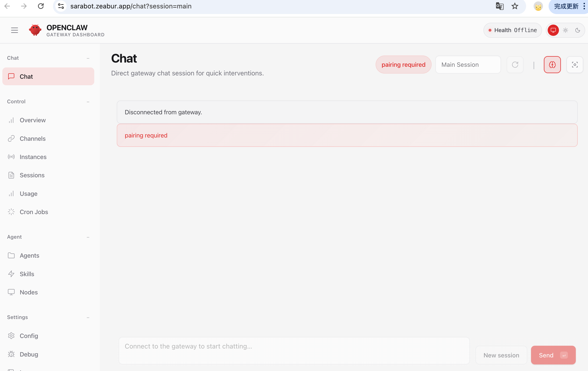The image size is (588, 371).
Task: Select the system theme monitor icon
Action: 553,30
